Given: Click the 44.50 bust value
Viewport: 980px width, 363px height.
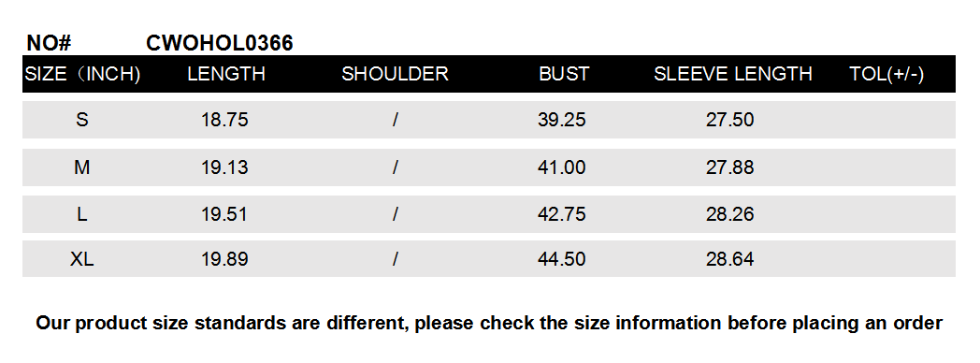Looking at the screenshot, I should pos(562,258).
